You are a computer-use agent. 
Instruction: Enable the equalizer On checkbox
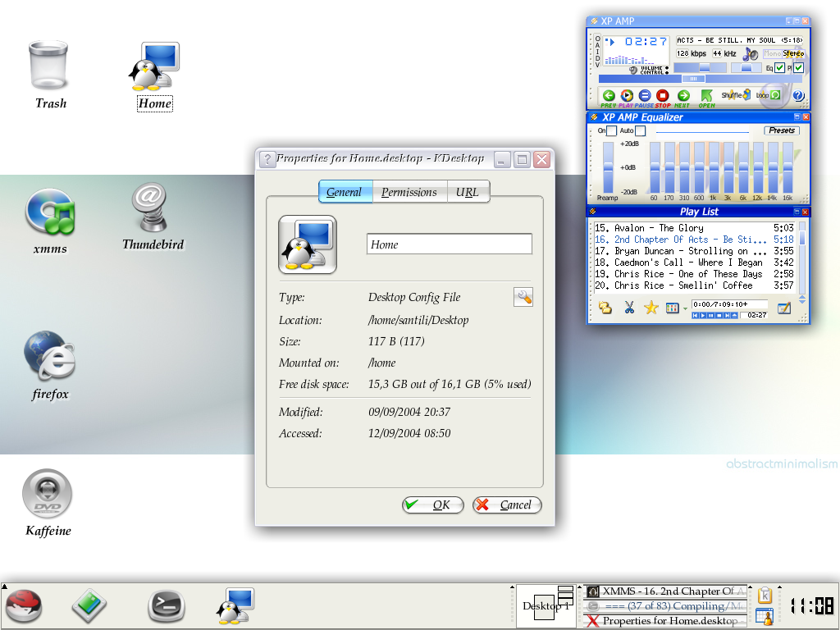point(611,130)
